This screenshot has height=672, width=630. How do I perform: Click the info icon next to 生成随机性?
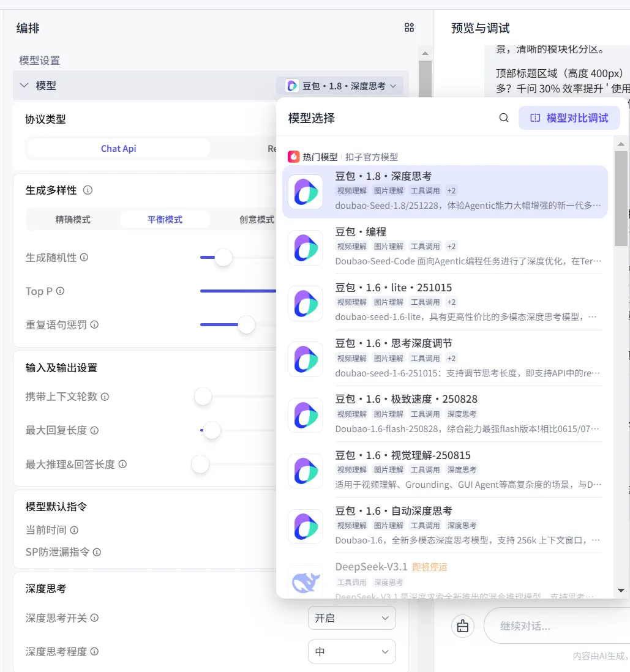point(84,257)
